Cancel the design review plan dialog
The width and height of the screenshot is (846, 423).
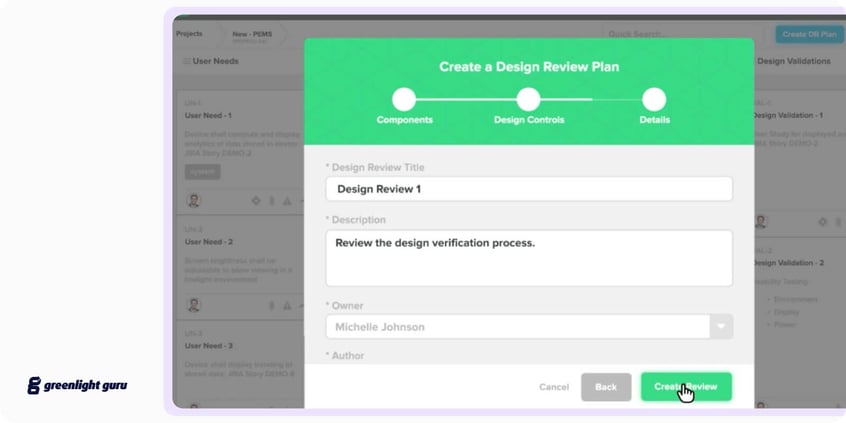click(x=554, y=387)
